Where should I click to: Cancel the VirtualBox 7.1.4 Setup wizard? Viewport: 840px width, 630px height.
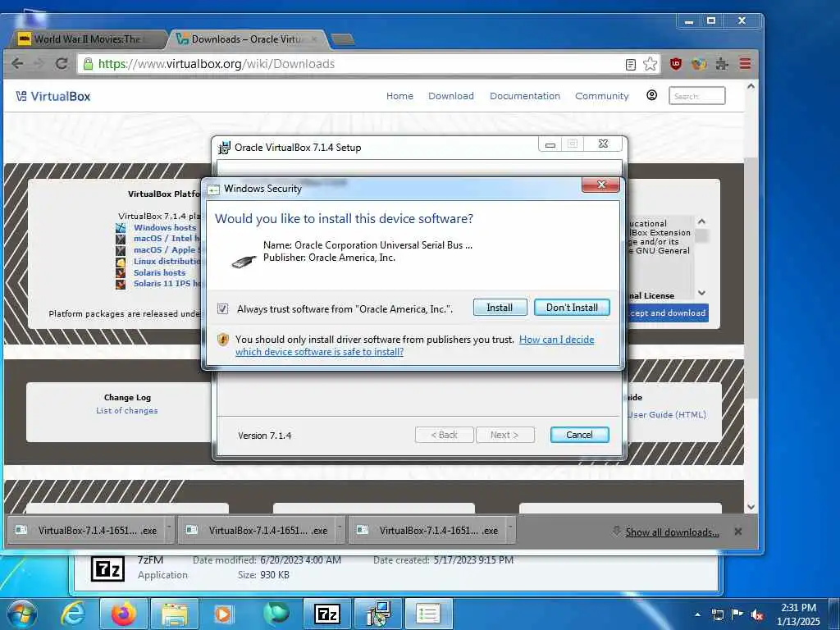click(579, 435)
